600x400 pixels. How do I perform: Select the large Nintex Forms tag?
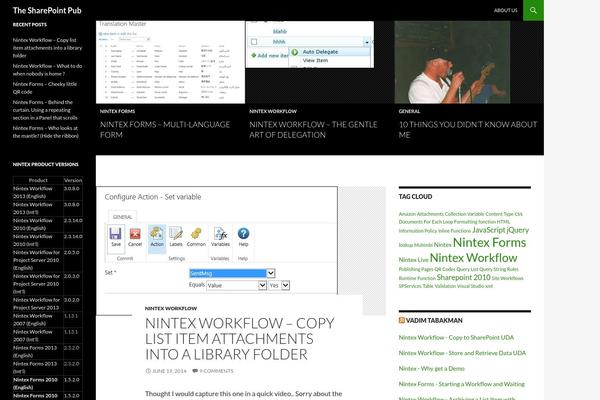489,242
